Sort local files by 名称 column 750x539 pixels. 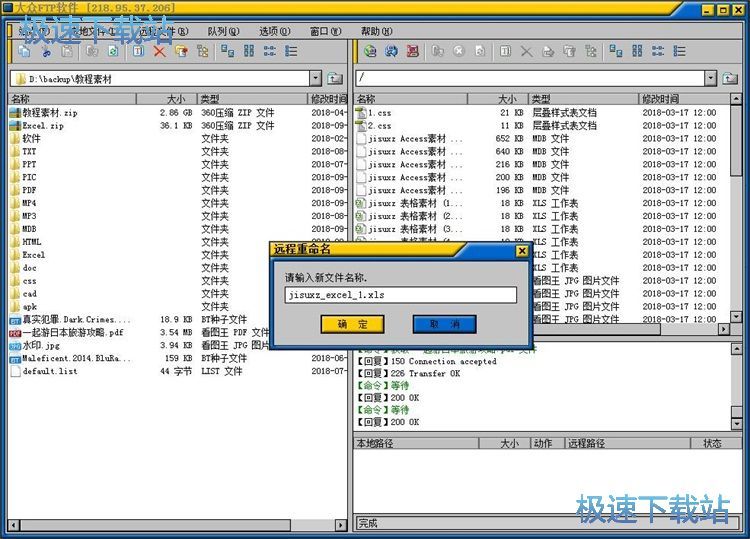tap(72, 99)
